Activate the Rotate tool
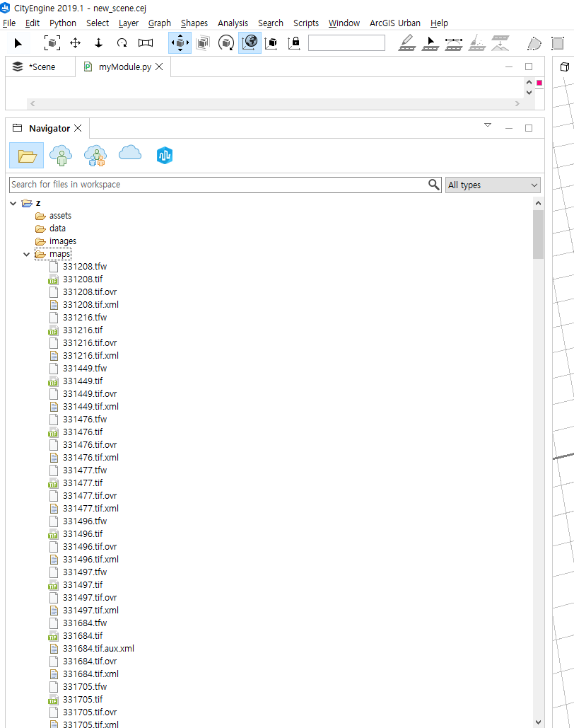The height and width of the screenshot is (728, 574). coord(122,42)
